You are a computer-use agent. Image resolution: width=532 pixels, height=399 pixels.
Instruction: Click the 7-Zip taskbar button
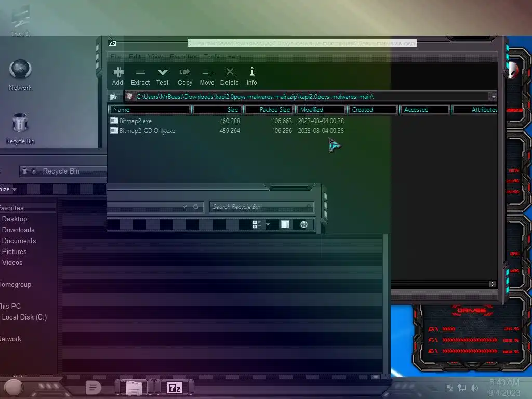coord(175,388)
